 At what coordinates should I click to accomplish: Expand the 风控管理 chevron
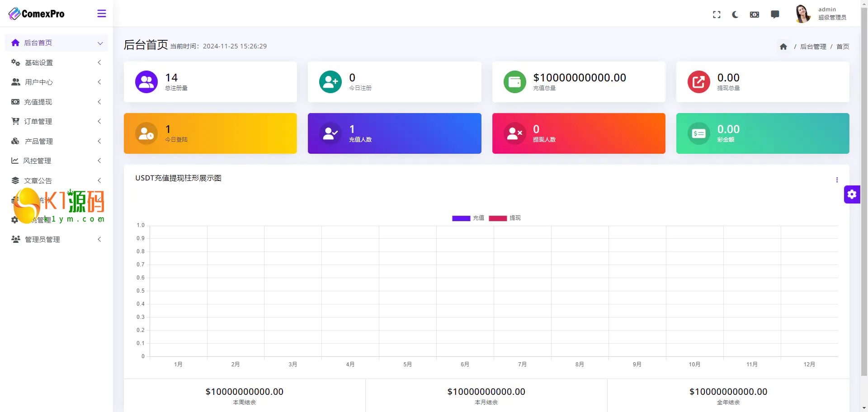point(99,161)
